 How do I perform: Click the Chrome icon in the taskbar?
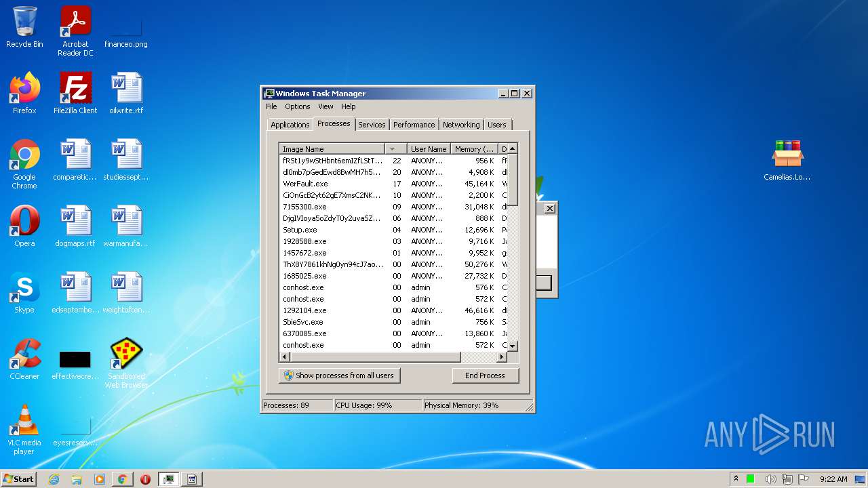click(x=122, y=479)
